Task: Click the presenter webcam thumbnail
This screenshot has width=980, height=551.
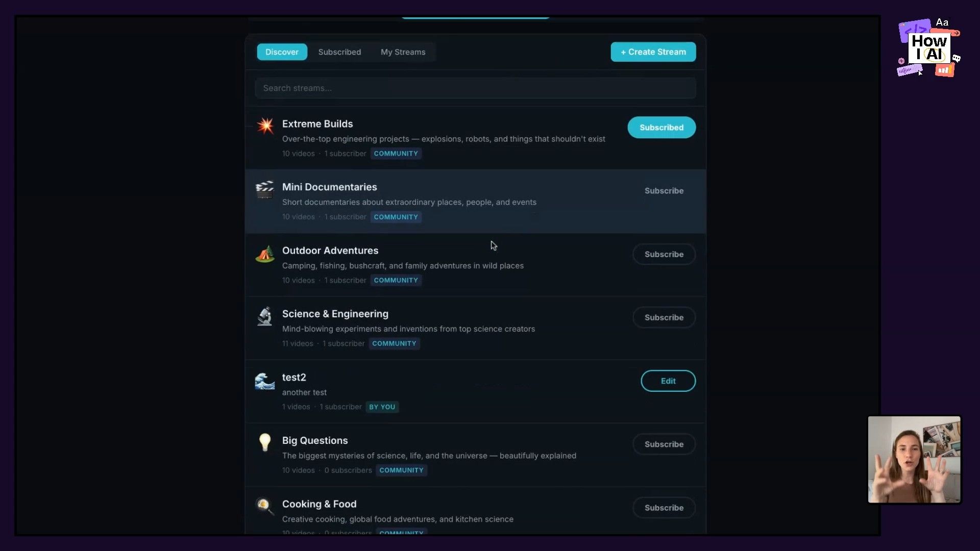Action: (914, 460)
